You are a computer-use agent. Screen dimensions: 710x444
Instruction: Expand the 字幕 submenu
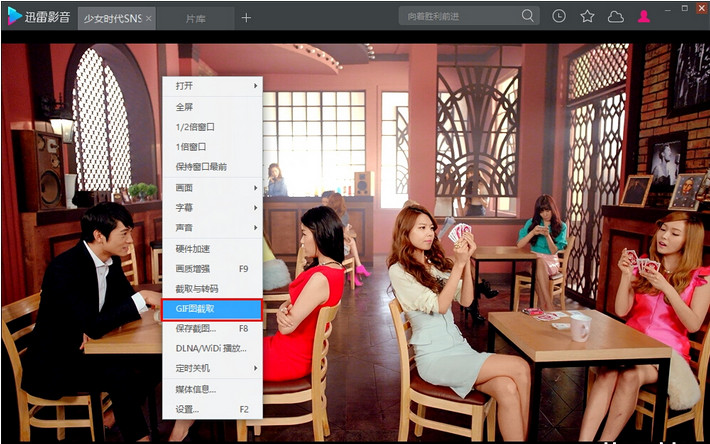(x=212, y=207)
